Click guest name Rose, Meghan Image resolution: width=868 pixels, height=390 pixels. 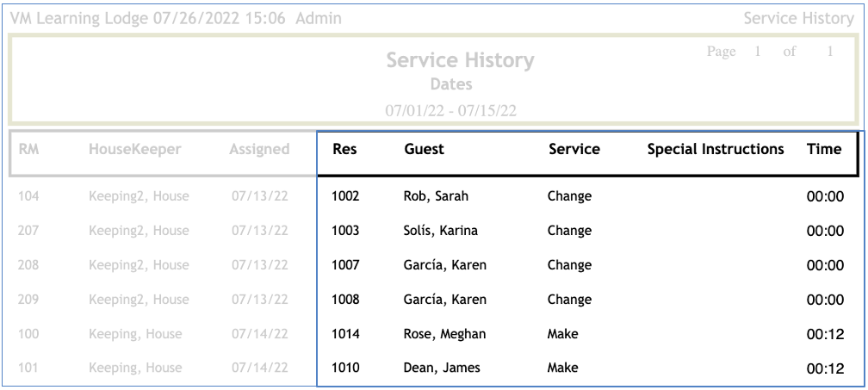(x=443, y=334)
